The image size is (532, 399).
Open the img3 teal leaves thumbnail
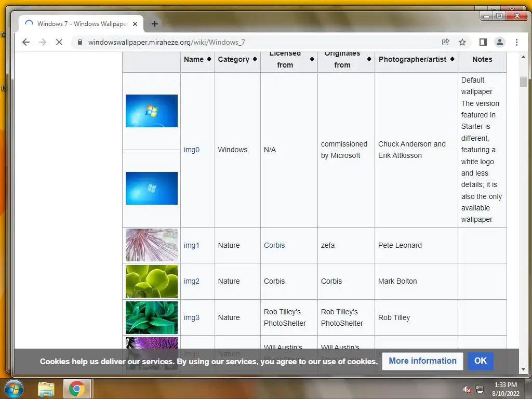[x=152, y=317]
